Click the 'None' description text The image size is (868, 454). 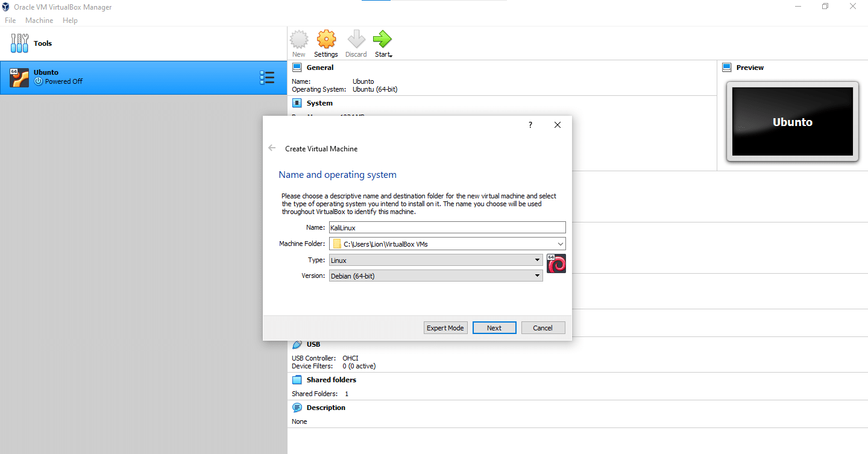[300, 421]
